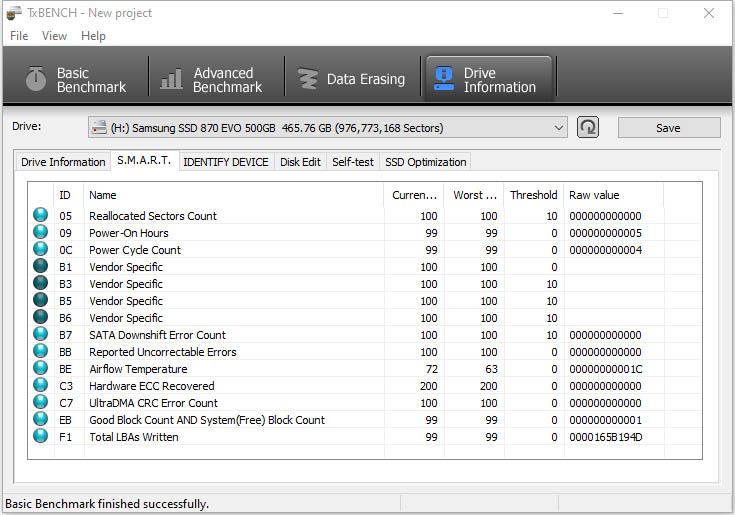Open the Basic Benchmark stopwatch section
The height and width of the screenshot is (515, 735).
(76, 80)
